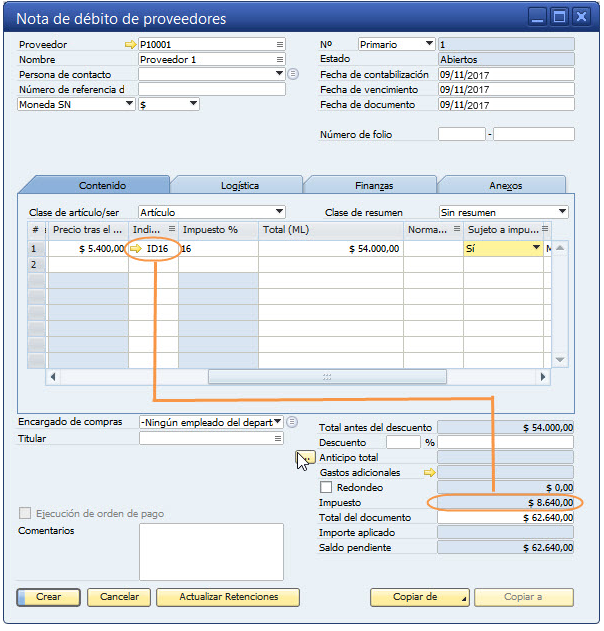This screenshot has height=631, width=604.
Task: Click the info icon beside Encargado de compras
Action: coord(293,422)
